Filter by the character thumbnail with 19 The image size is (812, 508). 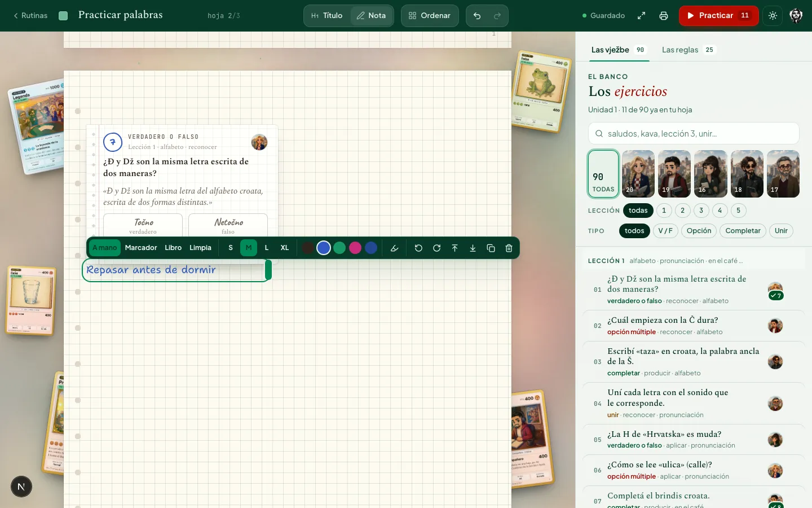(x=674, y=174)
